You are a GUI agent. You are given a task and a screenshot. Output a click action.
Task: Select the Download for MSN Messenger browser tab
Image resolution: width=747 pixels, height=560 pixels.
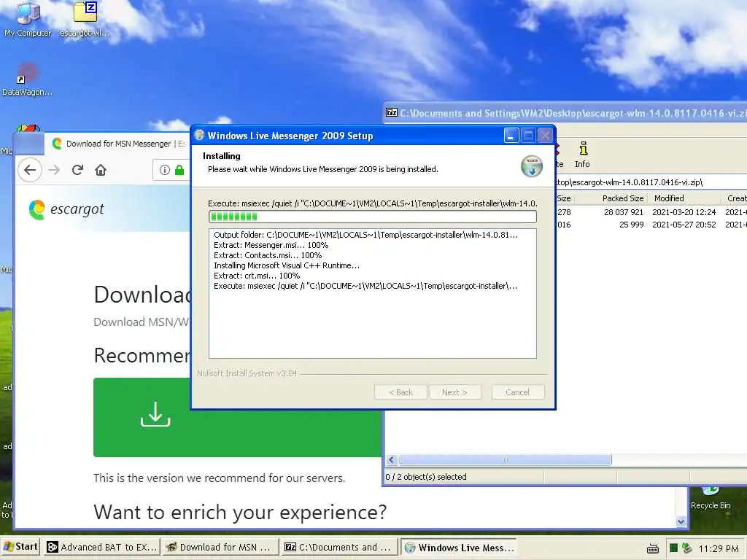click(118, 144)
